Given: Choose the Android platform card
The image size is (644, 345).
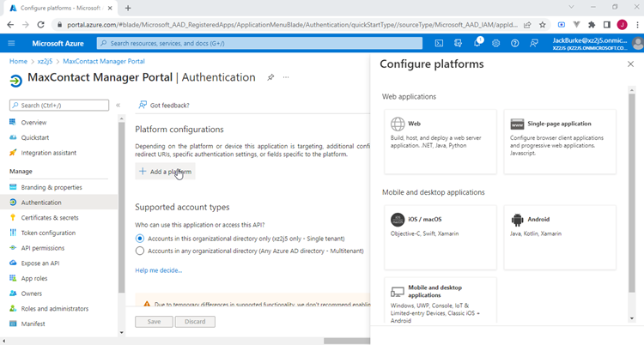Looking at the screenshot, I should click(x=560, y=238).
